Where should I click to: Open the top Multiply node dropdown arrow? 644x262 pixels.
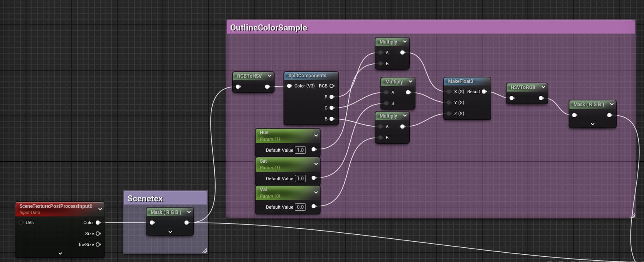coord(404,41)
